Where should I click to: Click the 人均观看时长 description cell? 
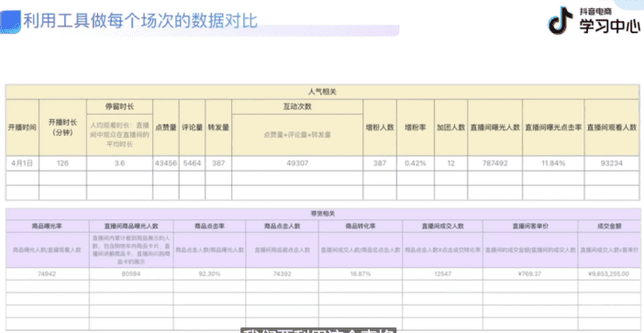click(x=119, y=135)
